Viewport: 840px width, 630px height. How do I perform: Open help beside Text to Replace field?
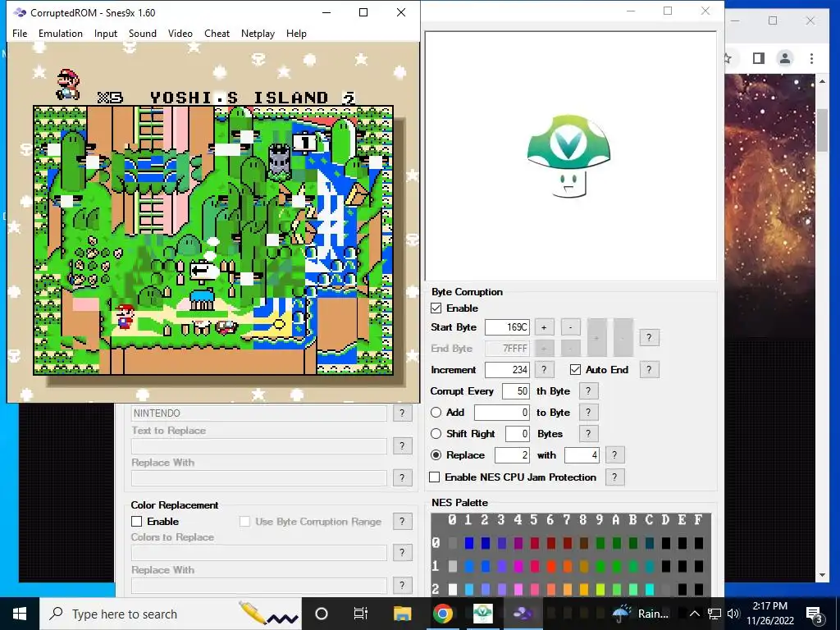(402, 445)
